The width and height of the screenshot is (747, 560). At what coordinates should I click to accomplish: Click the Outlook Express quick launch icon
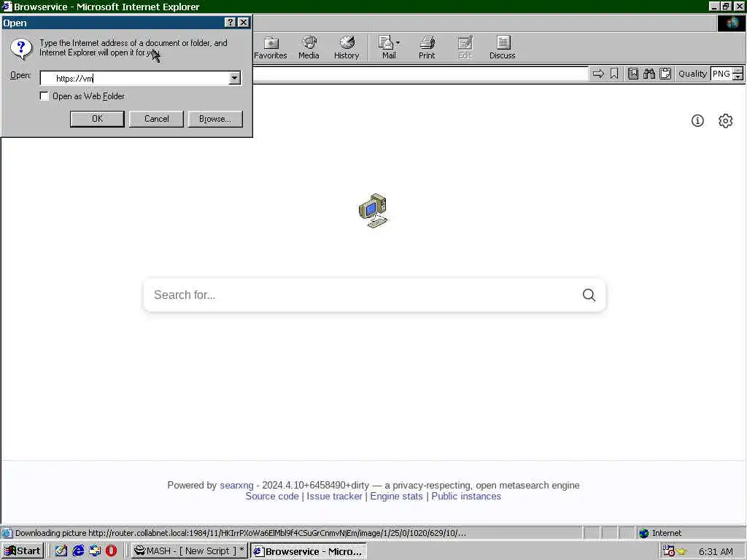pos(95,551)
